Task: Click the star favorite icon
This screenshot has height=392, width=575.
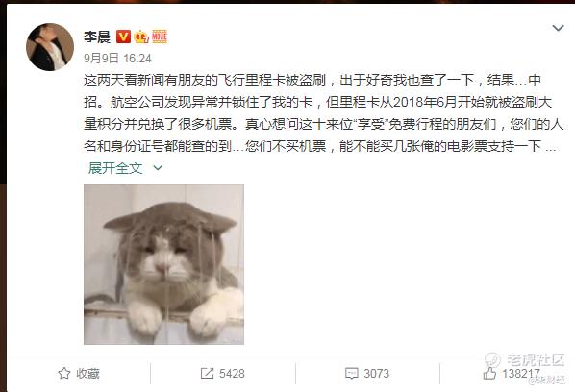Action: coord(64,374)
